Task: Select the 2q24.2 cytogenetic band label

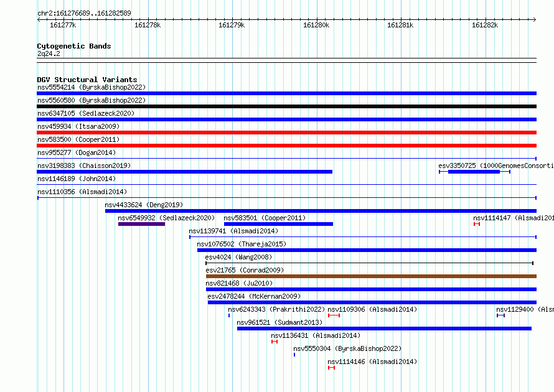Action: [x=49, y=54]
